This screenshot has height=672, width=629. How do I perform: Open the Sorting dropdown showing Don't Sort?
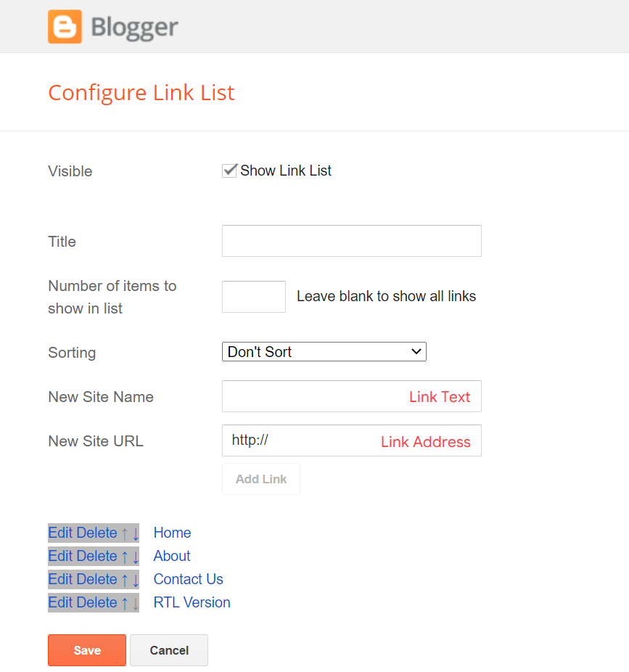[324, 351]
